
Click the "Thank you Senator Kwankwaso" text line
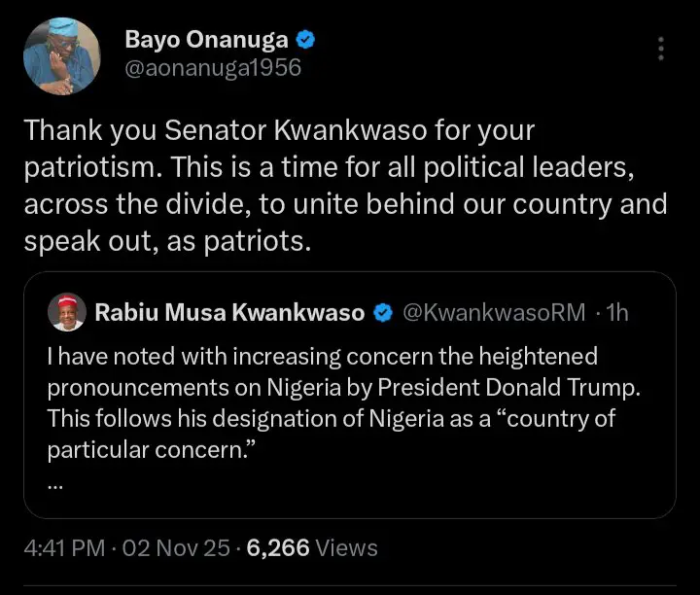coord(279,129)
